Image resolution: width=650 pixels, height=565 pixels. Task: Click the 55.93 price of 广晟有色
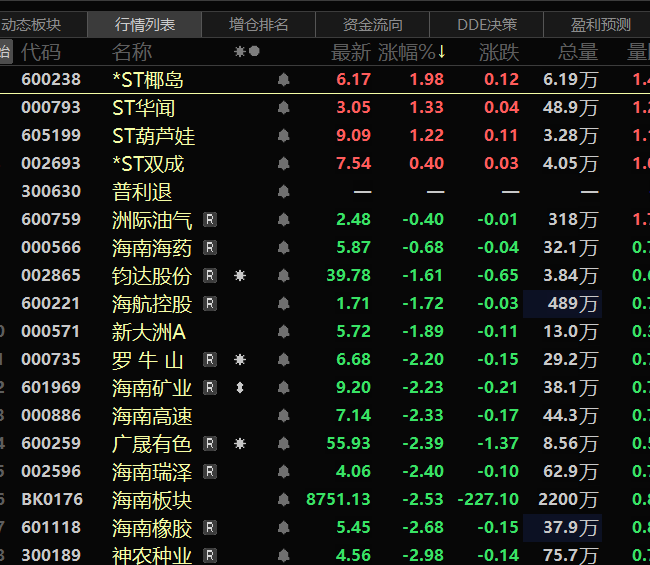(348, 444)
